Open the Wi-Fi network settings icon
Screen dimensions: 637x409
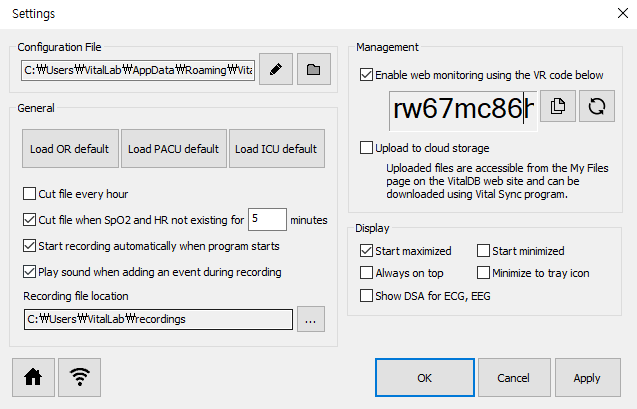tap(80, 377)
